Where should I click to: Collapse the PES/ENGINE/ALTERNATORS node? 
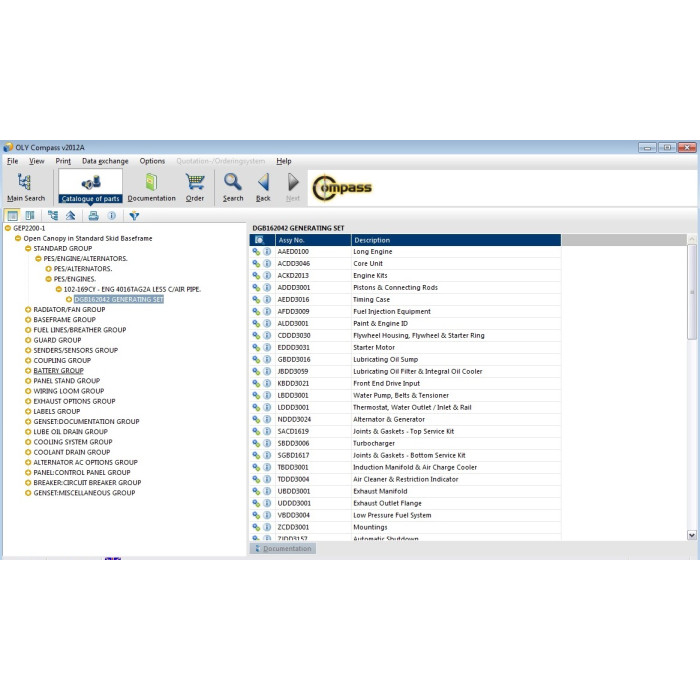(x=38, y=259)
